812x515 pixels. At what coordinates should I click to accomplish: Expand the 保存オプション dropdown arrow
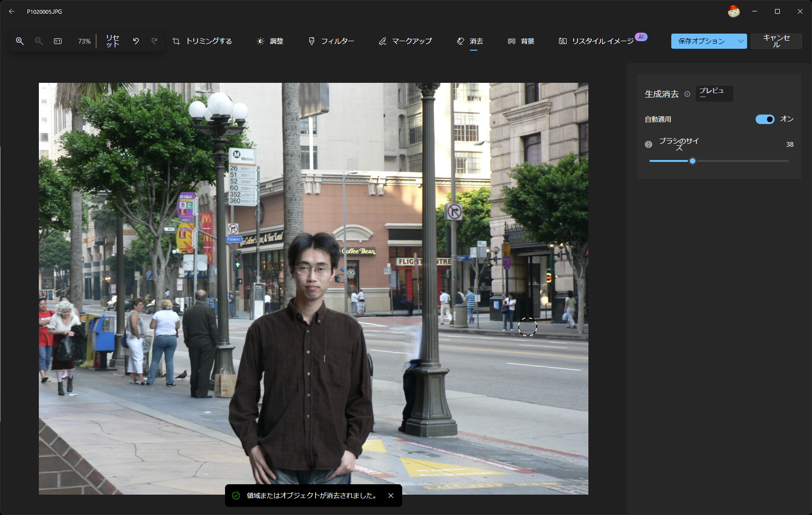point(740,41)
